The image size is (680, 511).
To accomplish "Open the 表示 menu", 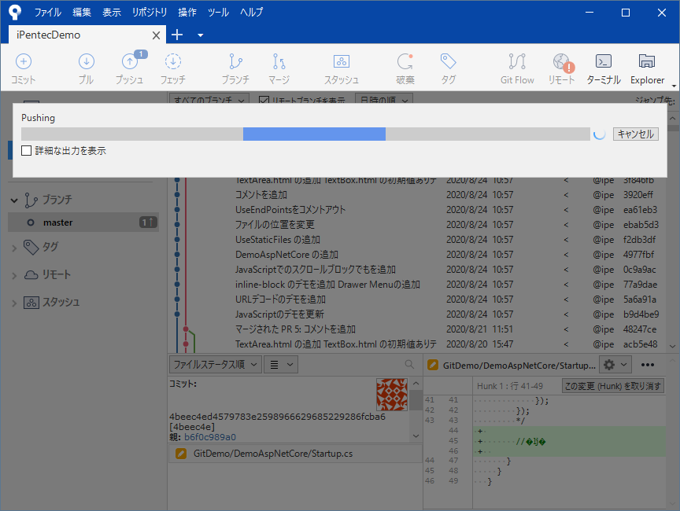I will (x=111, y=12).
